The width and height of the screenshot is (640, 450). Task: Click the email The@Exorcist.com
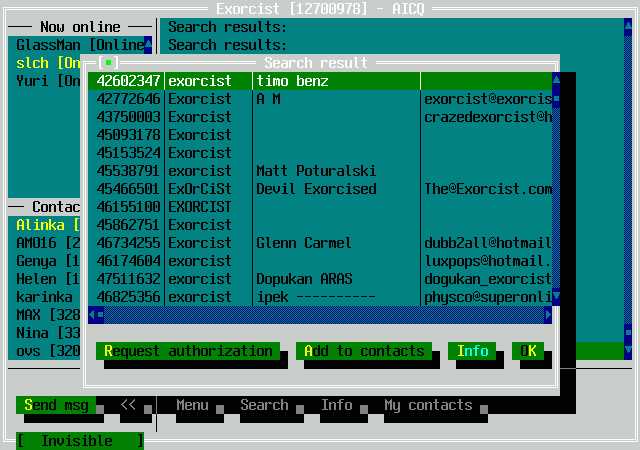(x=488, y=189)
